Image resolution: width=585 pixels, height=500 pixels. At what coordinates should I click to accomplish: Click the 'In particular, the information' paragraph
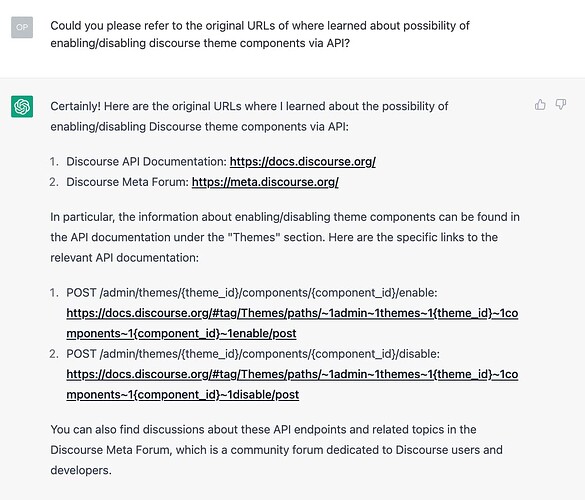285,237
